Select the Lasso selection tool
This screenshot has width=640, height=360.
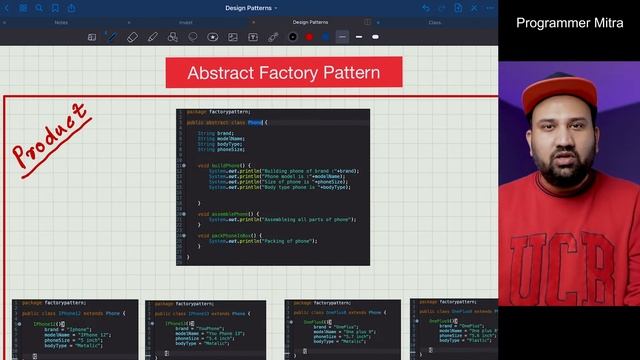point(193,37)
